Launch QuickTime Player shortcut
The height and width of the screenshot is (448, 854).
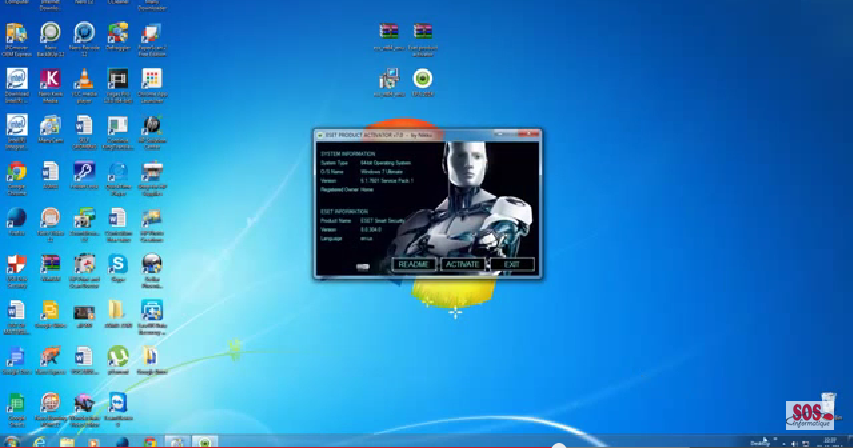click(118, 172)
